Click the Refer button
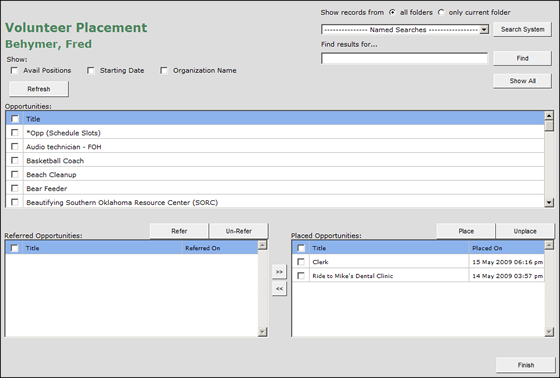 pos(179,231)
